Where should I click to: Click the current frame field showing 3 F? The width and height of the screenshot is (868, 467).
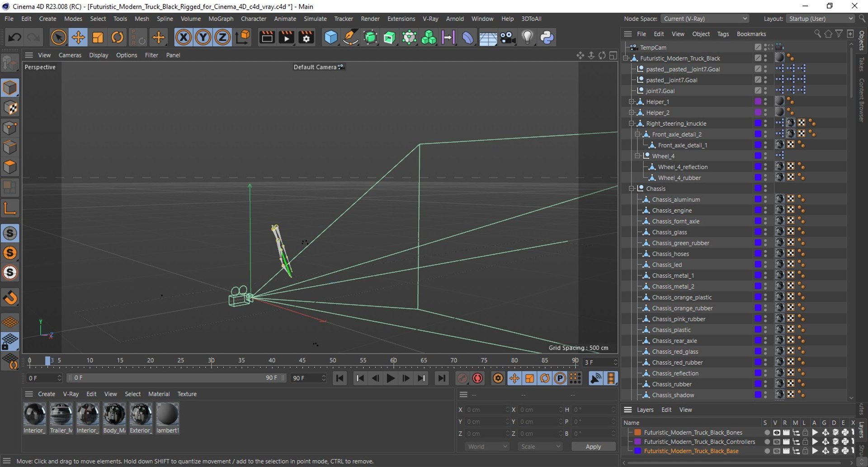pos(599,362)
